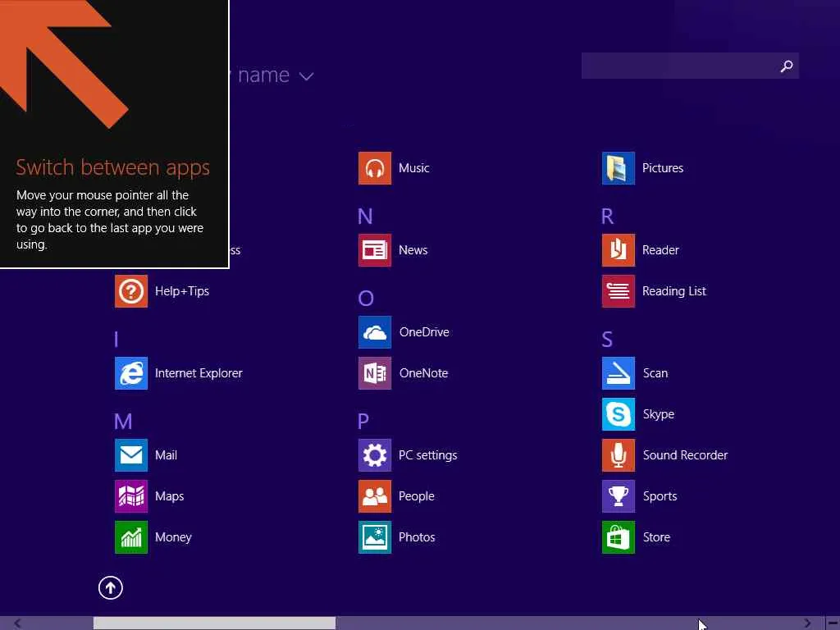Image resolution: width=840 pixels, height=630 pixels.
Task: Open the Pictures folder icon
Action: coord(619,168)
